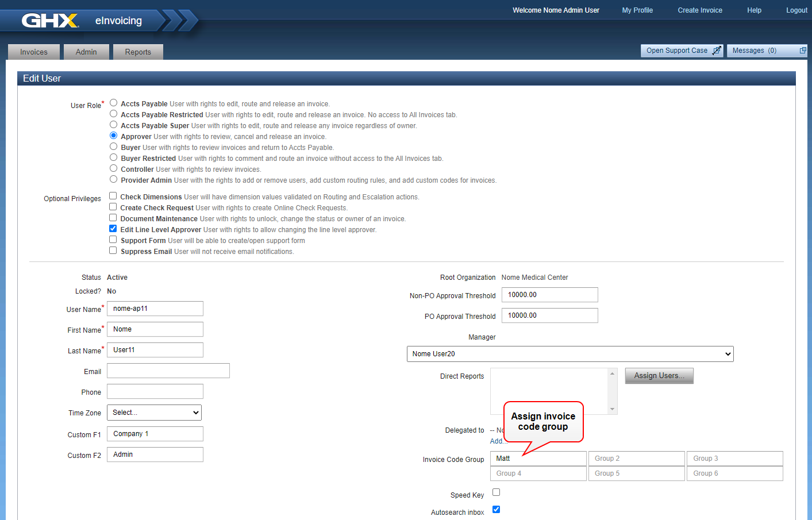Uncheck Edit Line Level Approver
The image size is (812, 520).
pos(113,229)
